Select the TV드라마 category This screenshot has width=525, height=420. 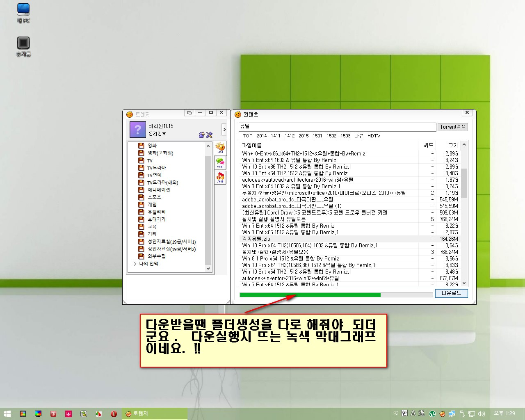click(x=157, y=168)
